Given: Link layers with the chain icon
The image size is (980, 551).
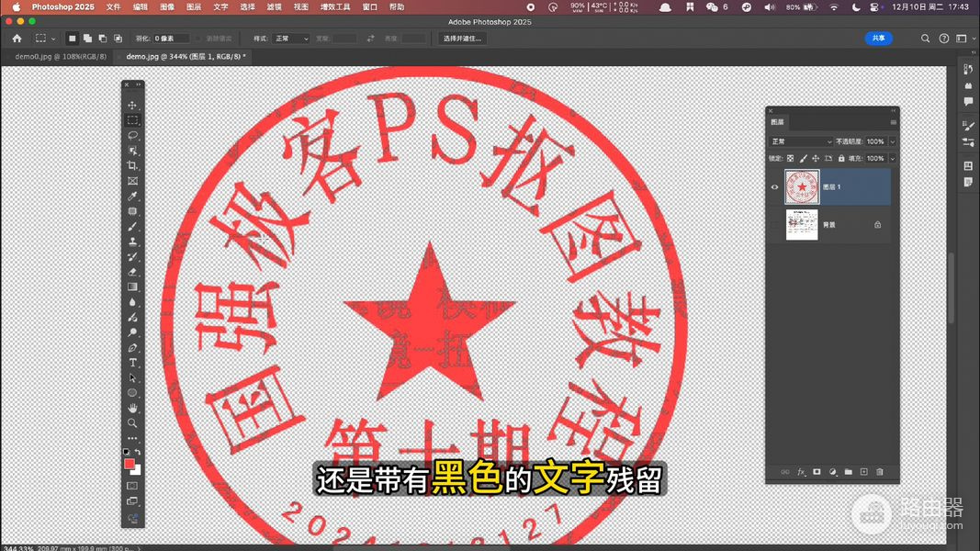Looking at the screenshot, I should (785, 472).
